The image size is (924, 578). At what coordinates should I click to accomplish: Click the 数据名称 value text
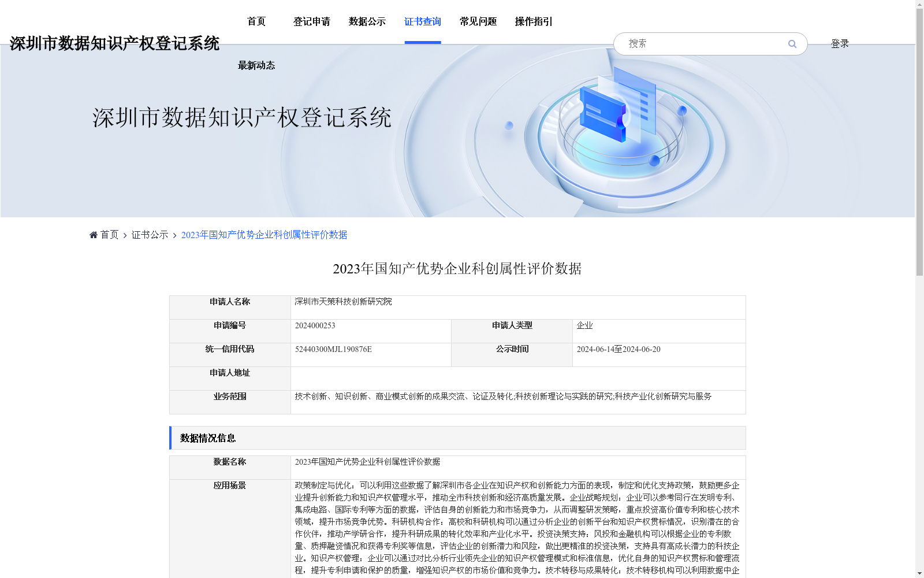(x=367, y=462)
